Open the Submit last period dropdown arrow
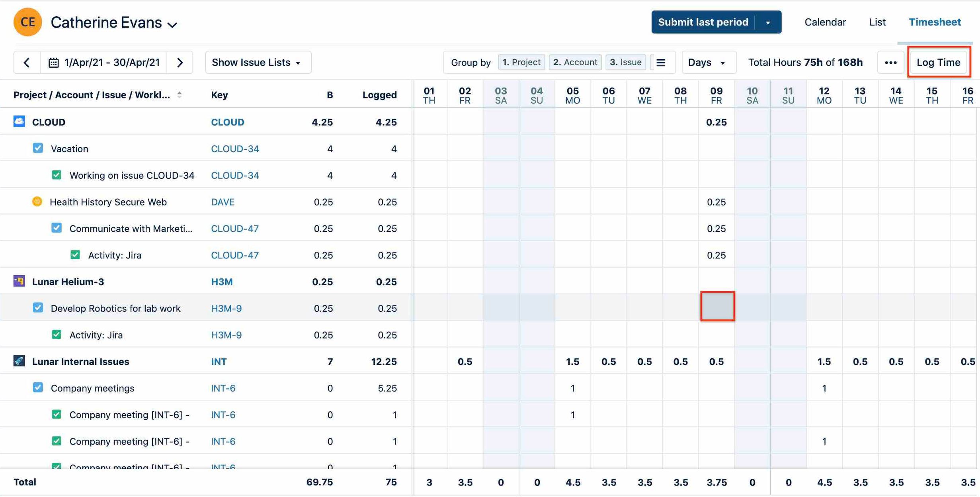 768,22
